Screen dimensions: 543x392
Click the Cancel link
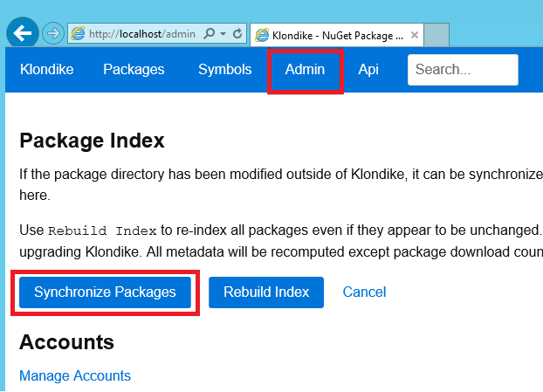364,292
